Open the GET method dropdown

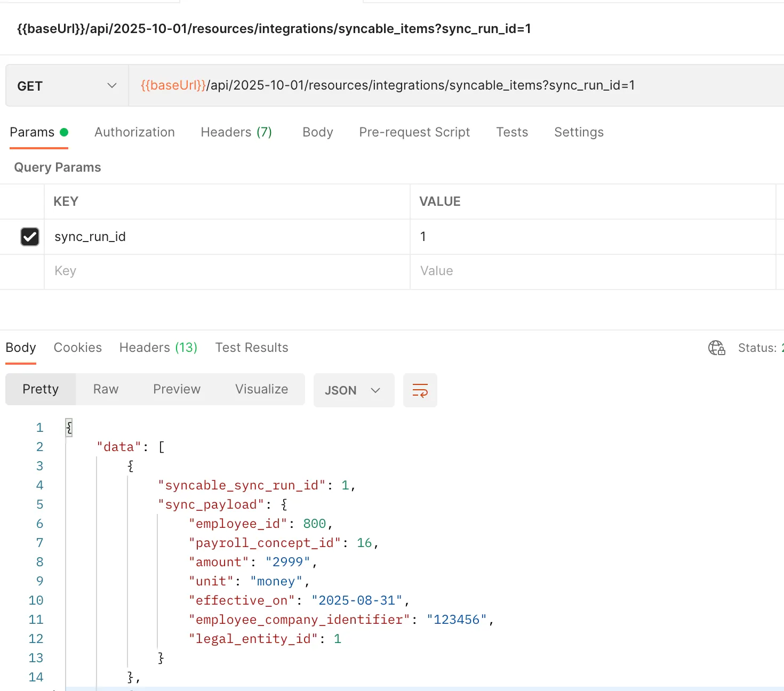tap(67, 86)
